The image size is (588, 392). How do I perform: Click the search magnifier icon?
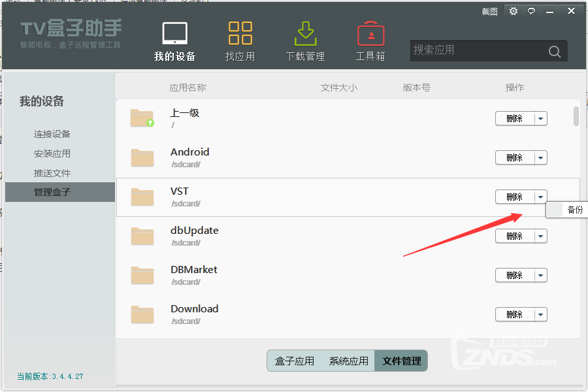pos(555,51)
